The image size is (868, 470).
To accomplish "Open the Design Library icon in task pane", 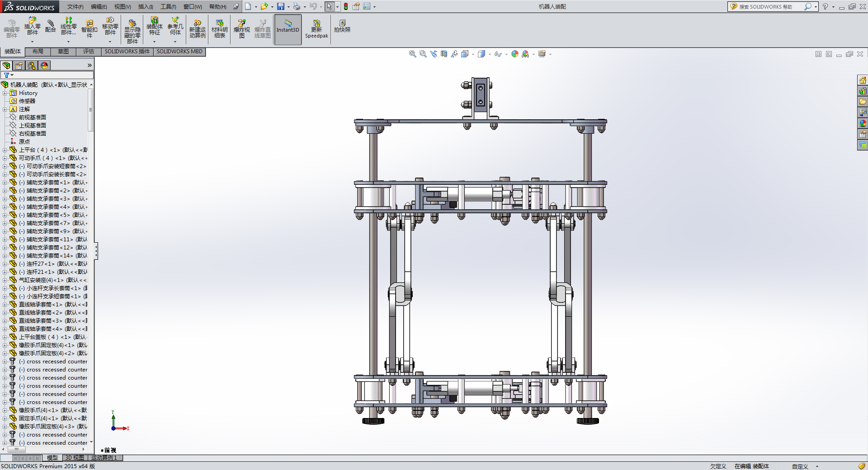I will point(863,91).
